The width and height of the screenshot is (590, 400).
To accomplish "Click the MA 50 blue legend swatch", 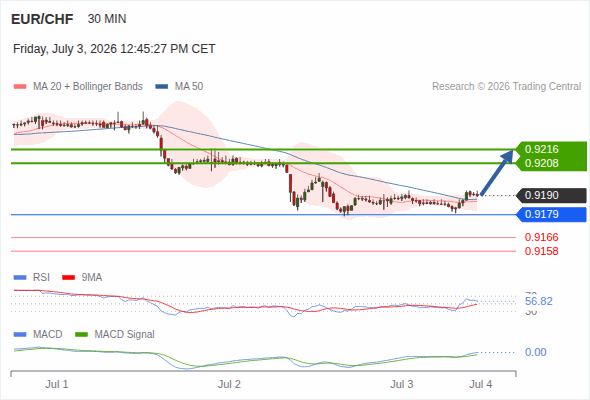I will pyautogui.click(x=162, y=87).
